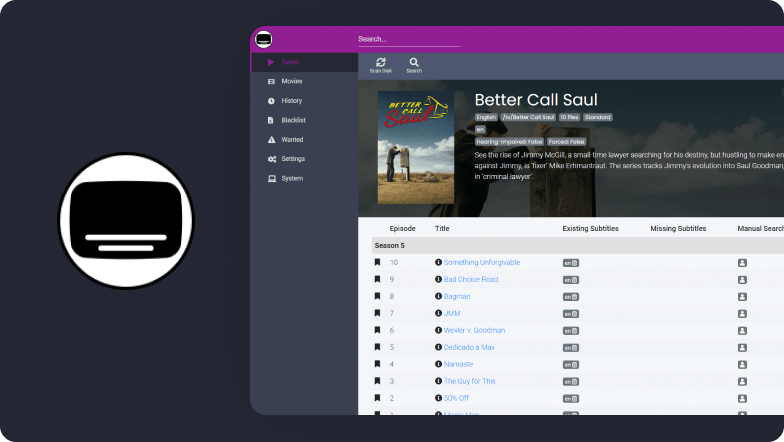
Task: Collapse the Season 5 section header
Action: (x=391, y=245)
